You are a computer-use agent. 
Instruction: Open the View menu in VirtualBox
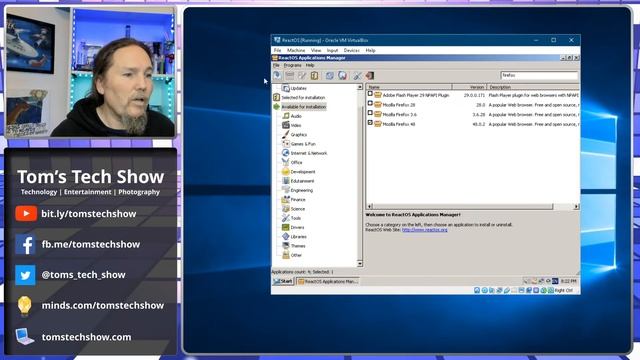coord(316,50)
